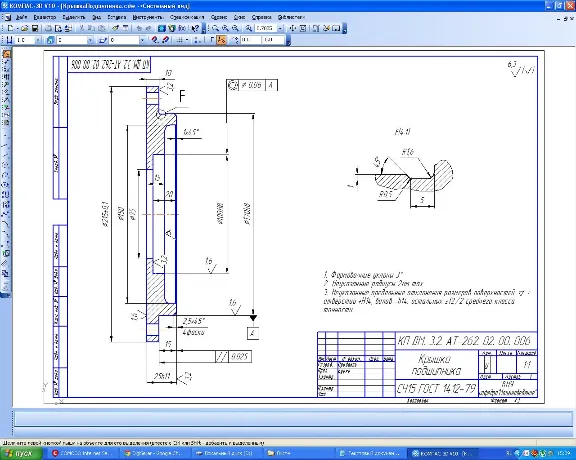Open the zoom scale dropdown arrow

click(280, 28)
